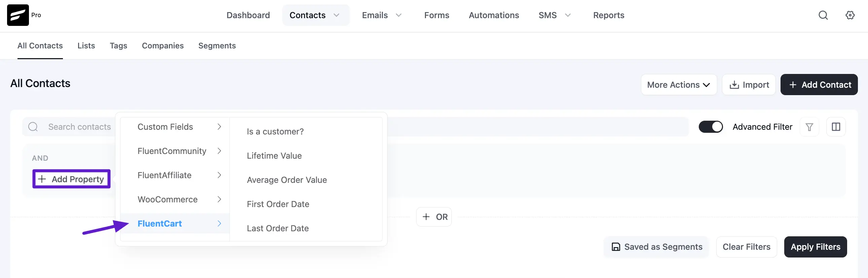The image size is (868, 278).
Task: Switch to the Segments tab
Action: [217, 46]
